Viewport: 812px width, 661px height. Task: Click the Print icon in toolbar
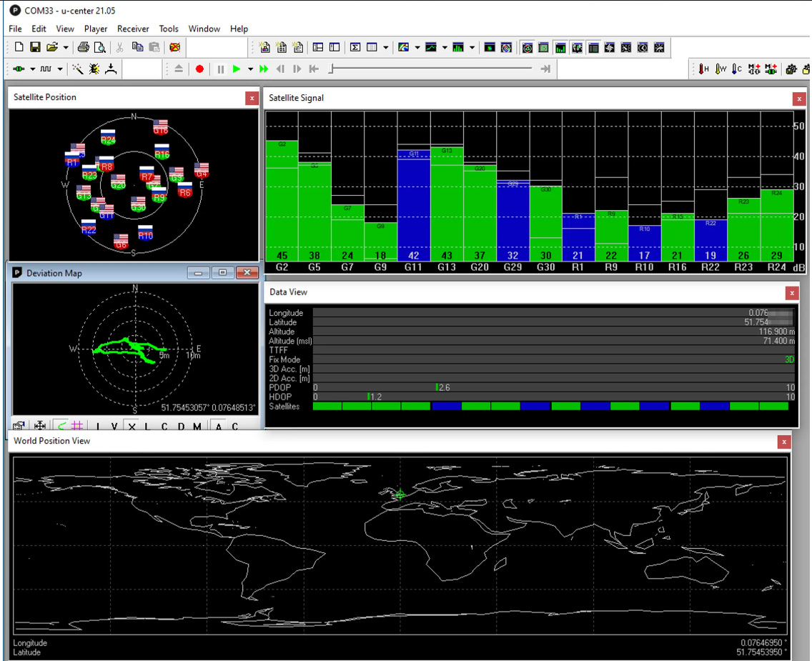click(84, 48)
